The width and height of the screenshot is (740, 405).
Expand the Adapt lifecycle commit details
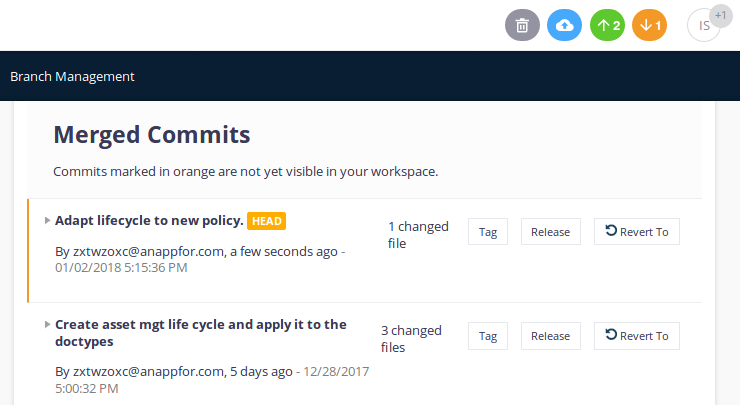pyautogui.click(x=47, y=220)
